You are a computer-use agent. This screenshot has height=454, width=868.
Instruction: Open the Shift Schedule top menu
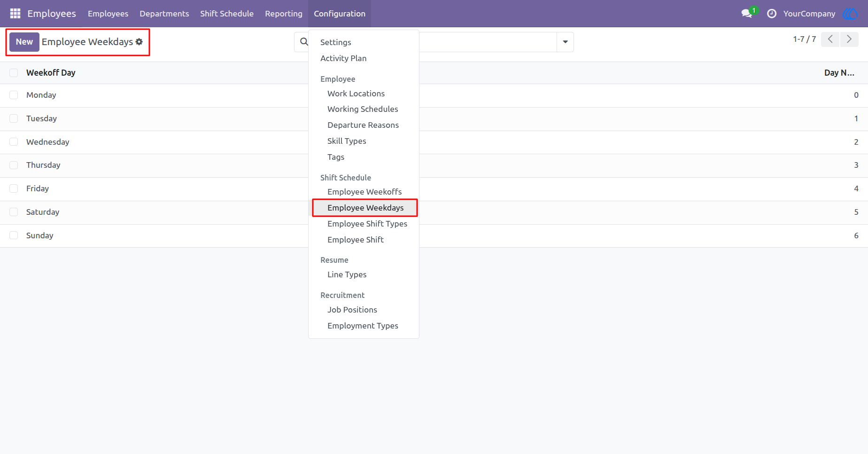[227, 14]
